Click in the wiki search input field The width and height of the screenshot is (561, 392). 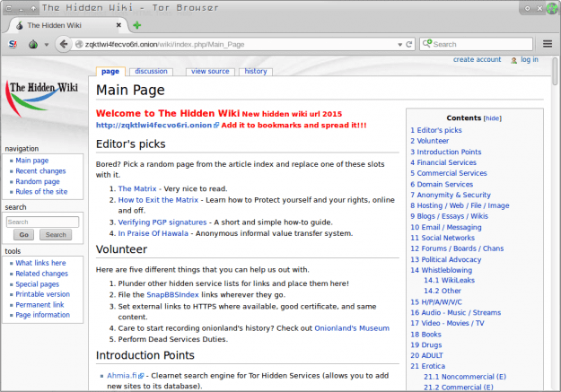tap(42, 222)
